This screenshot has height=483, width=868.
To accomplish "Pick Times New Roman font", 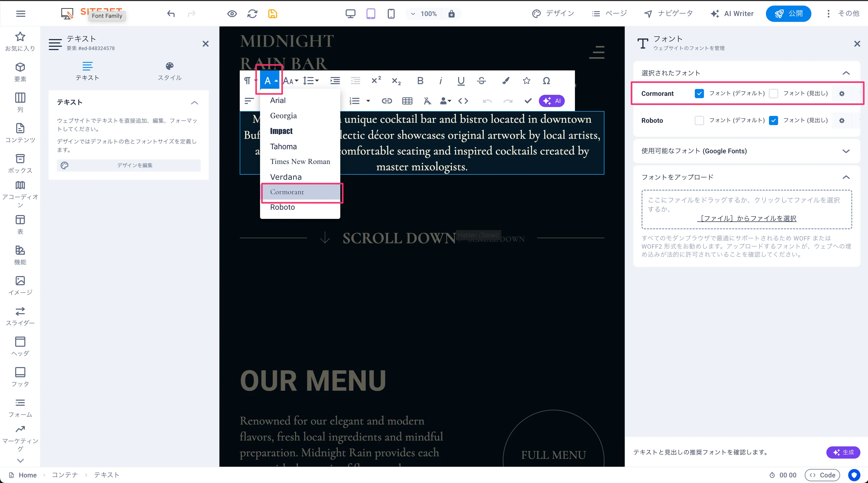I will [x=300, y=162].
